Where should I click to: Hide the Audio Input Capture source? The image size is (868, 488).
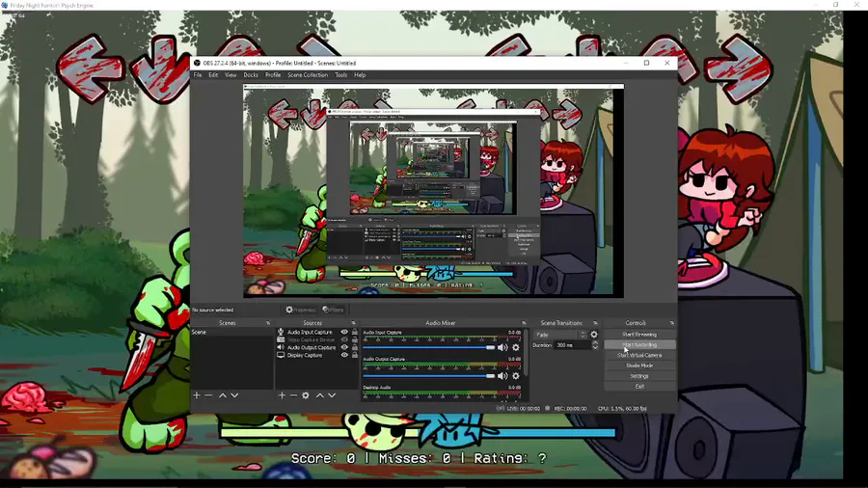[x=344, y=332]
